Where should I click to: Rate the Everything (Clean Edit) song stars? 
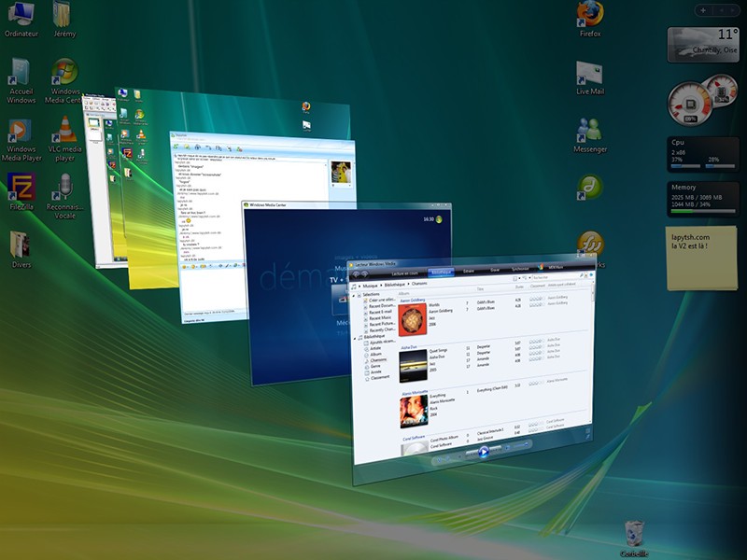pos(536,384)
